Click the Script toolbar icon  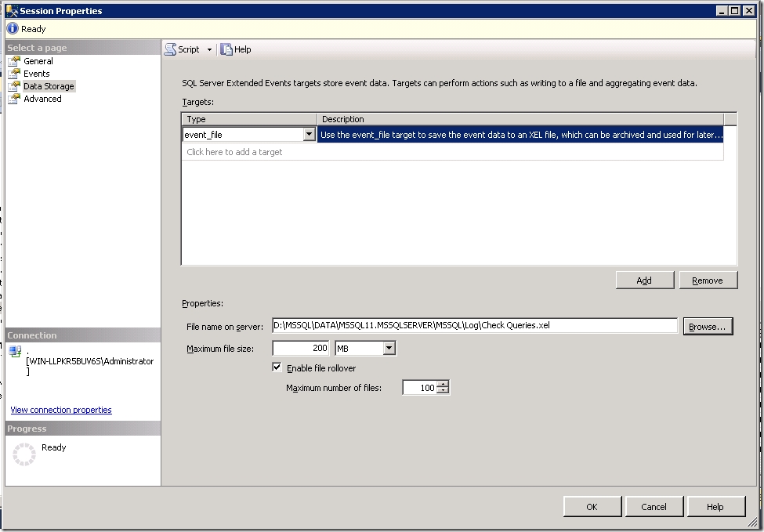tap(170, 49)
